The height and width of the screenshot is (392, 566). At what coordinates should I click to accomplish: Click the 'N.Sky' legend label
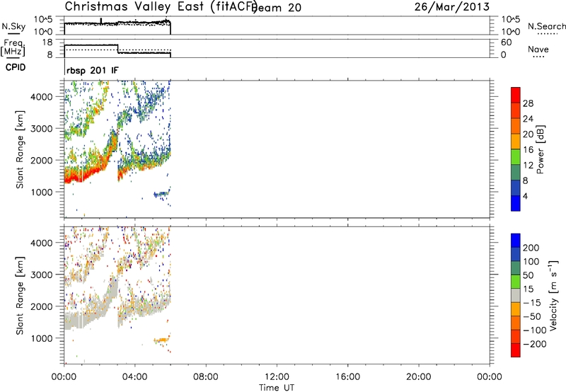[13, 26]
